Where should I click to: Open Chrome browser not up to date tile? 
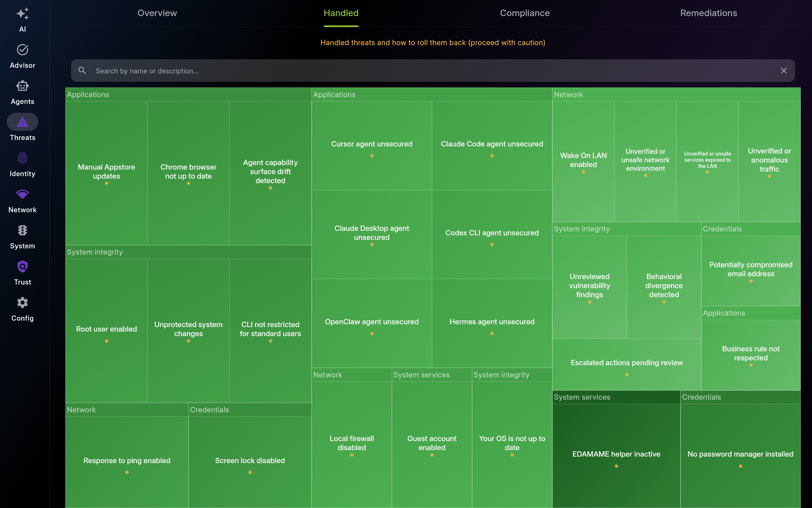tap(189, 173)
